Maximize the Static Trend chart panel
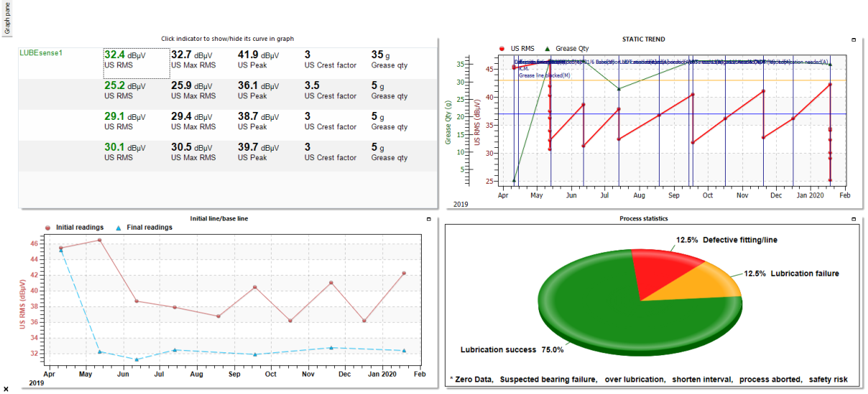This screenshot has width=868, height=394. [x=853, y=39]
